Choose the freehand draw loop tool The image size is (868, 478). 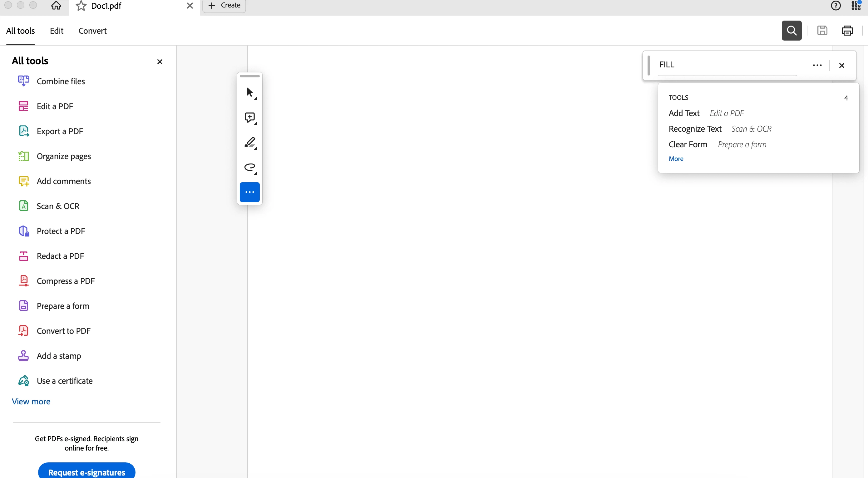[250, 167]
